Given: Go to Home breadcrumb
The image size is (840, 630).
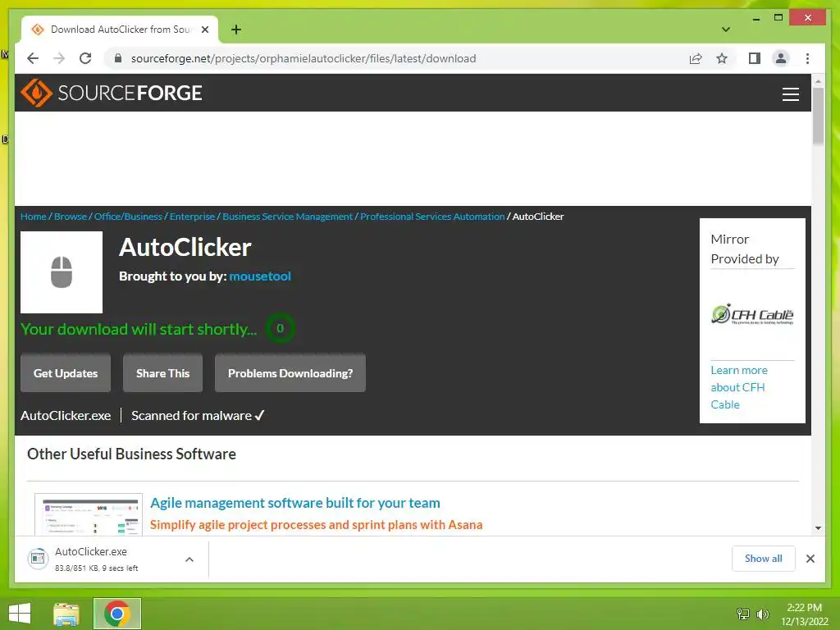Looking at the screenshot, I should click(x=33, y=217).
